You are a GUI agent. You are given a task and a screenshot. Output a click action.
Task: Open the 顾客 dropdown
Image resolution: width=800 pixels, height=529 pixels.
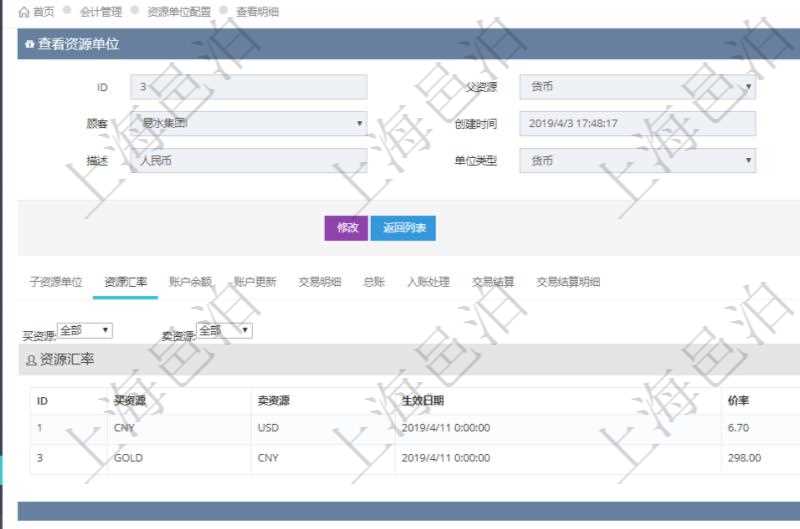coord(248,123)
